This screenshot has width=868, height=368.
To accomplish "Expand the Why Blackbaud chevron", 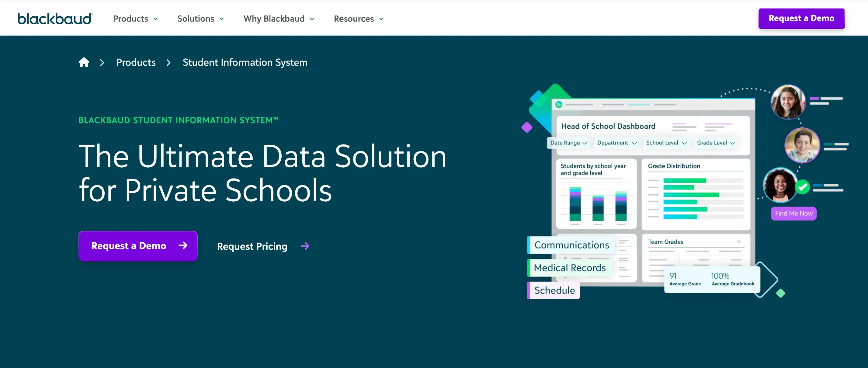I will [312, 19].
